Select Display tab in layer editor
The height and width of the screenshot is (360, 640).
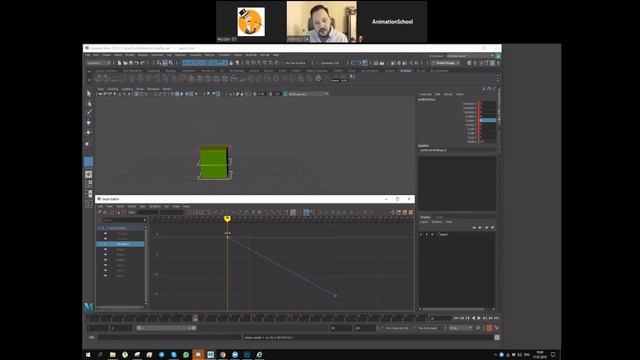coord(425,217)
